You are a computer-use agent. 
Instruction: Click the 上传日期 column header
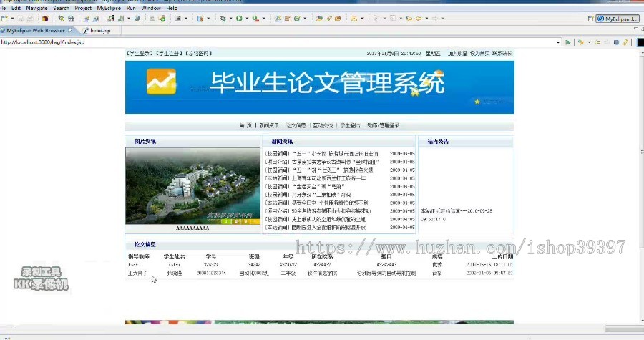(x=502, y=257)
